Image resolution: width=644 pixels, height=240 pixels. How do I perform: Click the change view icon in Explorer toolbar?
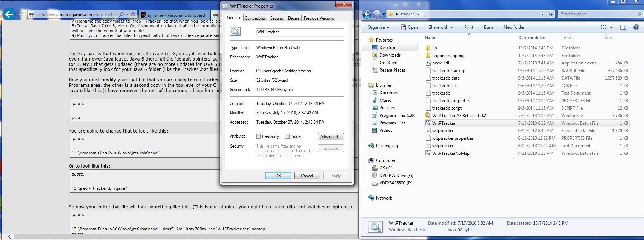603,27
